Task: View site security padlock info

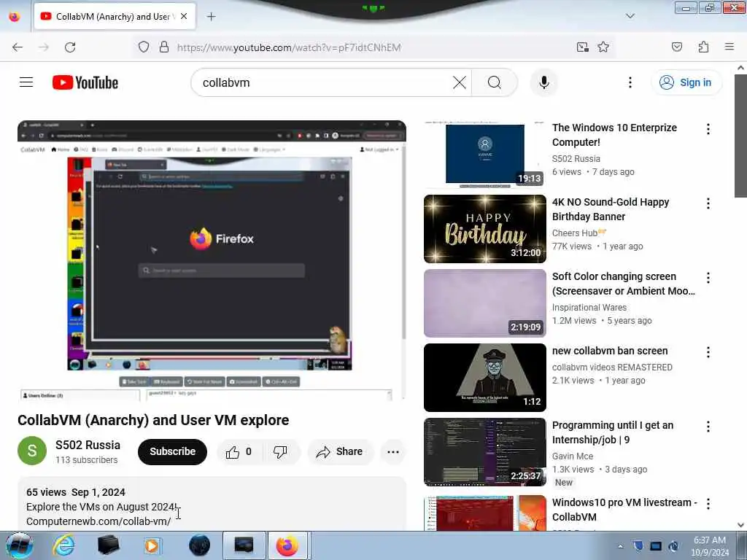Action: (164, 47)
